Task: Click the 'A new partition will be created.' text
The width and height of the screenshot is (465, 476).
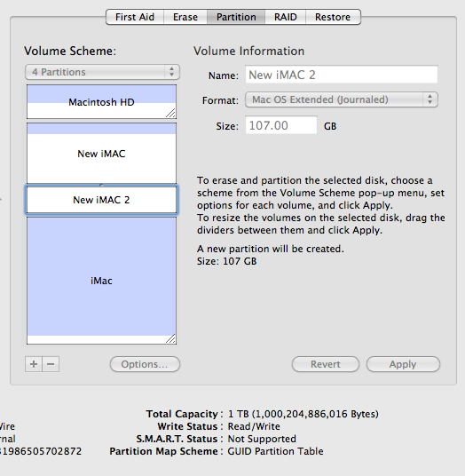Action: tap(271, 249)
